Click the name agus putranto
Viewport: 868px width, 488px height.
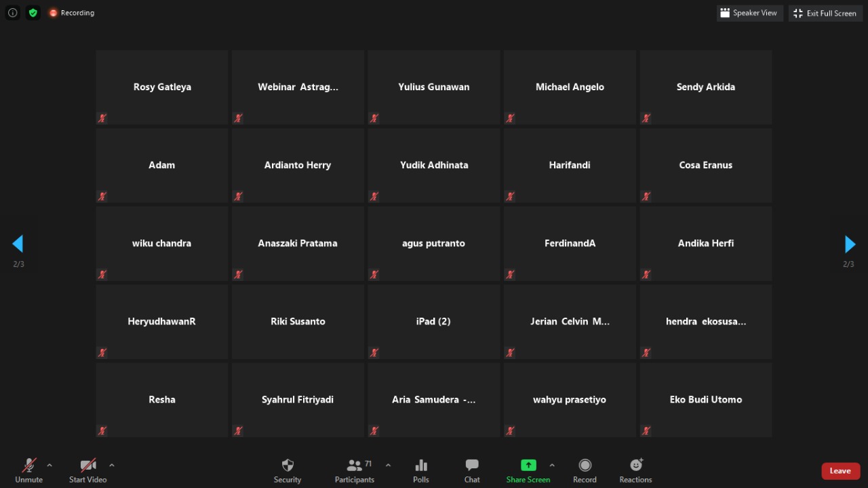coord(434,244)
